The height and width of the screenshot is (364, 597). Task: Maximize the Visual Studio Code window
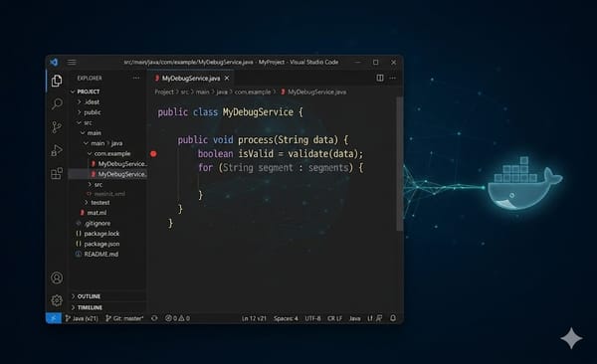[376, 62]
